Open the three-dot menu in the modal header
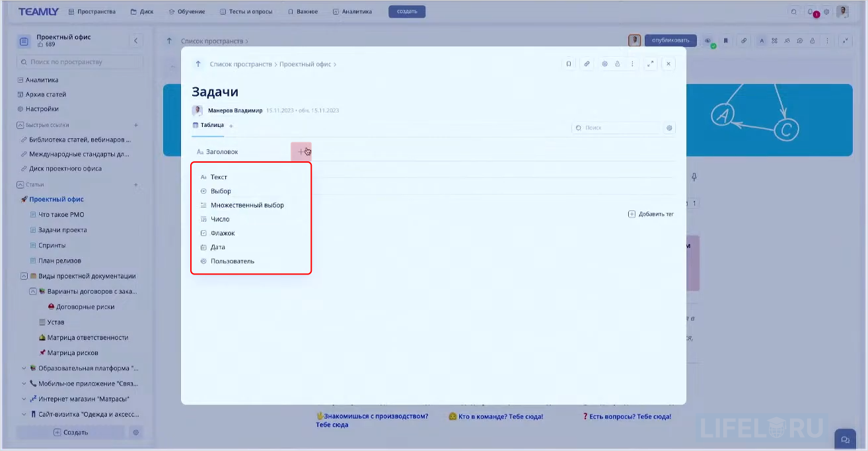 coord(632,63)
